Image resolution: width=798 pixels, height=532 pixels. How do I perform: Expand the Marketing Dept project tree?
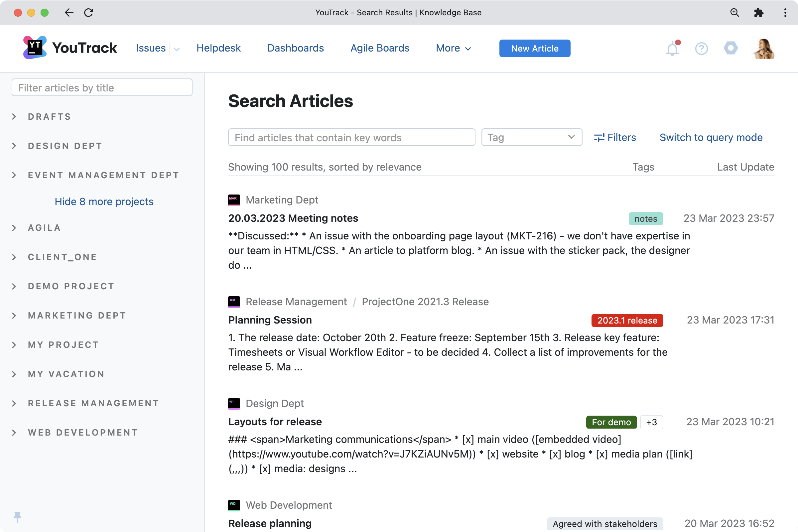14,316
